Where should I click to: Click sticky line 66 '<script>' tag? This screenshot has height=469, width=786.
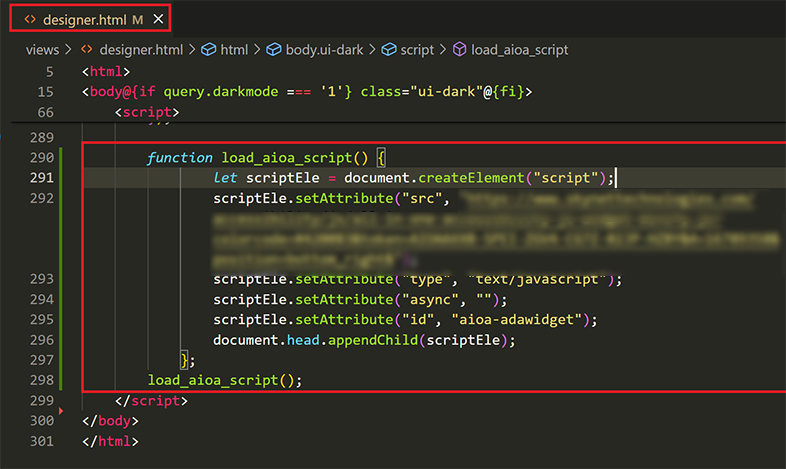click(x=147, y=112)
